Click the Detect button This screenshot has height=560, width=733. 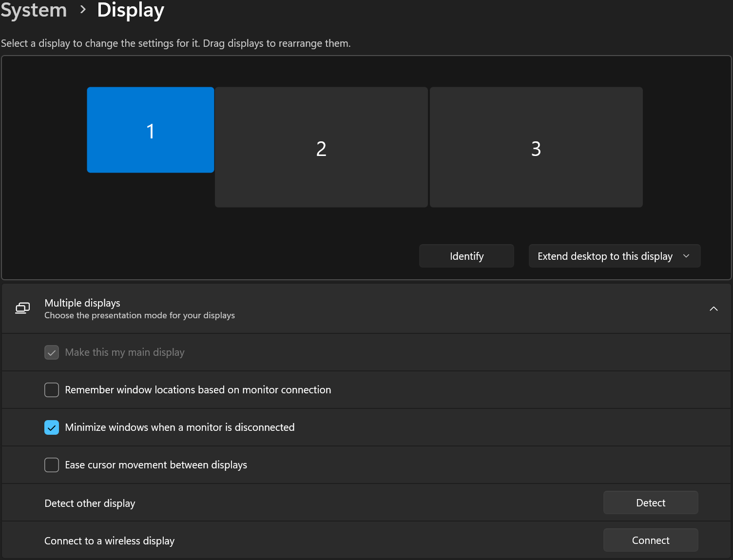tap(651, 502)
